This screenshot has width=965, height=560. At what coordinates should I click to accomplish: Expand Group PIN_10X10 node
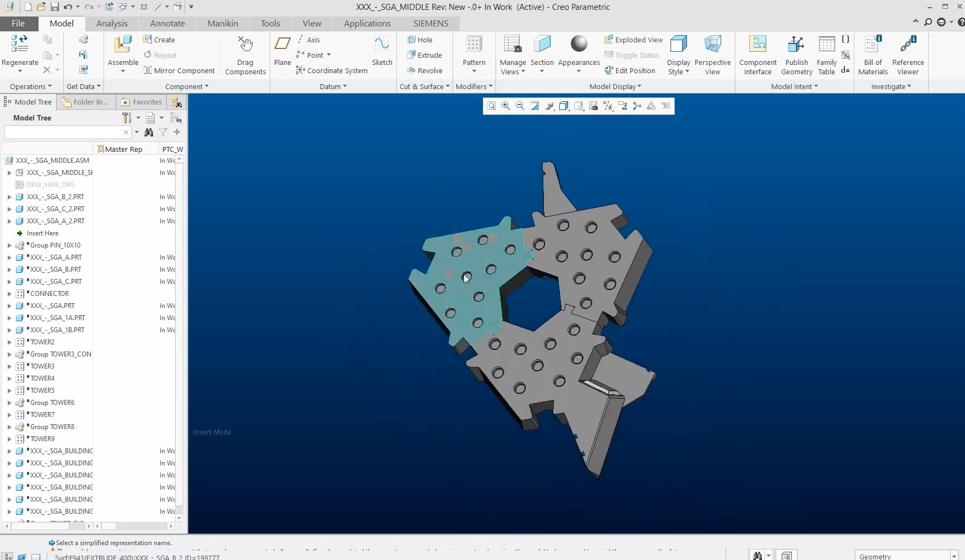point(9,245)
